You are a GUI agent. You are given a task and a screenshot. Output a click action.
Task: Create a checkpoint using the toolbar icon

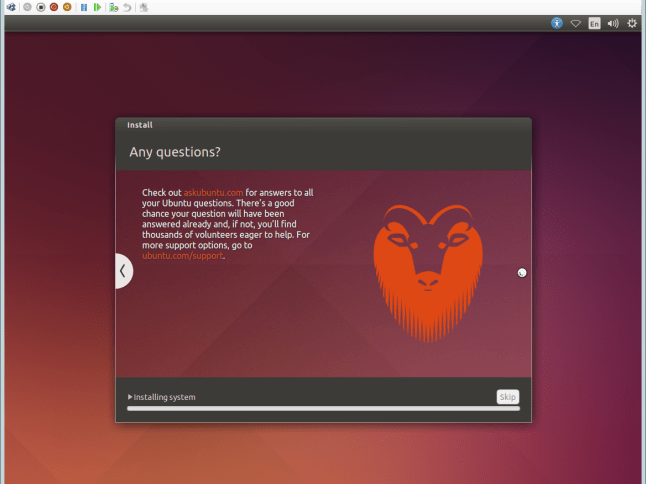tap(114, 7)
